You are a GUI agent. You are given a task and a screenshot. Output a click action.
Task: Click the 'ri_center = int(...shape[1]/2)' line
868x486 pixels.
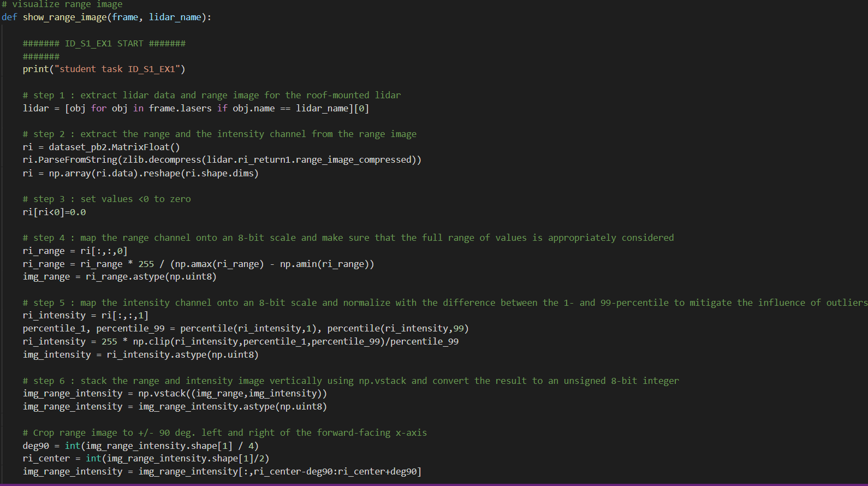point(146,459)
